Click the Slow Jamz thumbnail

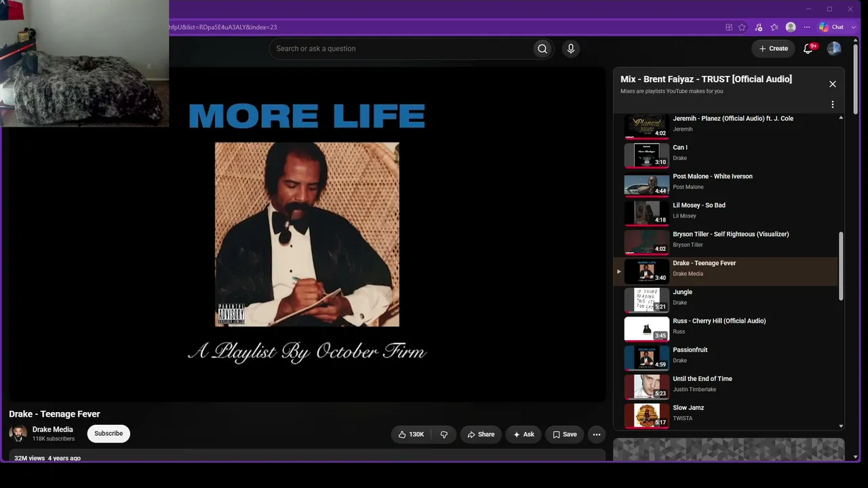[646, 416]
